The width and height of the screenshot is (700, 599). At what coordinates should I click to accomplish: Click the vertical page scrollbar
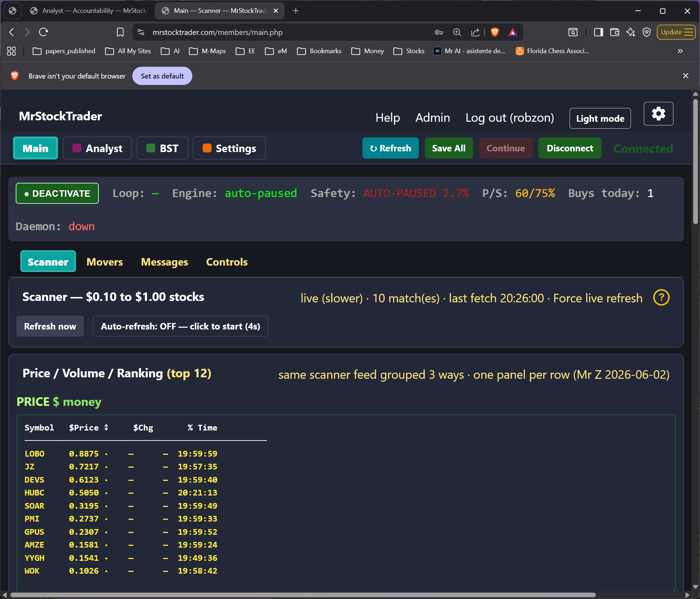[695, 162]
